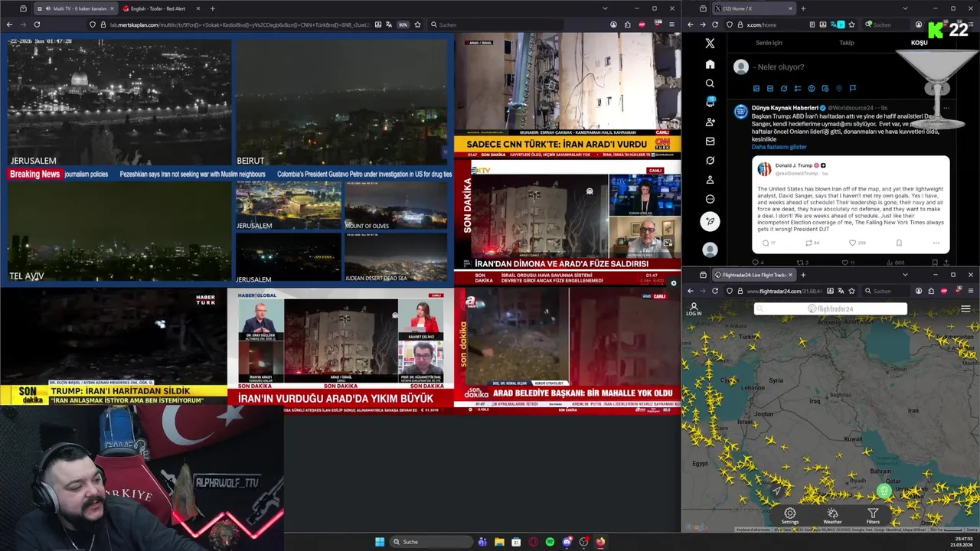The image size is (980, 551).
Task: Like Trump's quoted post with 299 likes
Action: click(x=852, y=243)
